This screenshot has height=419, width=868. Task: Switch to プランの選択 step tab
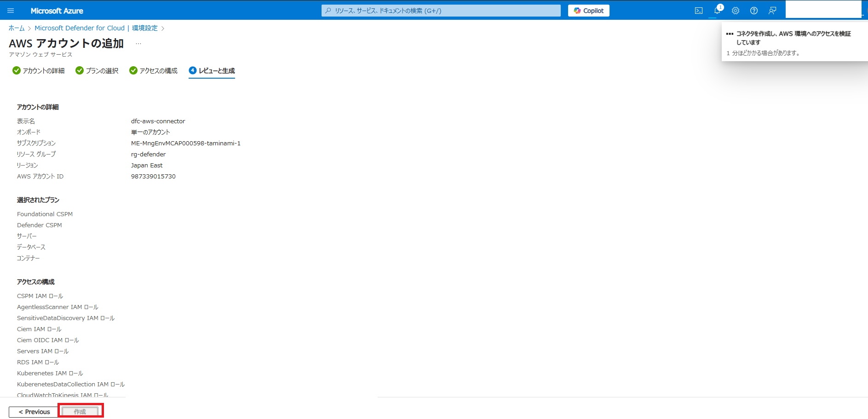tap(97, 70)
